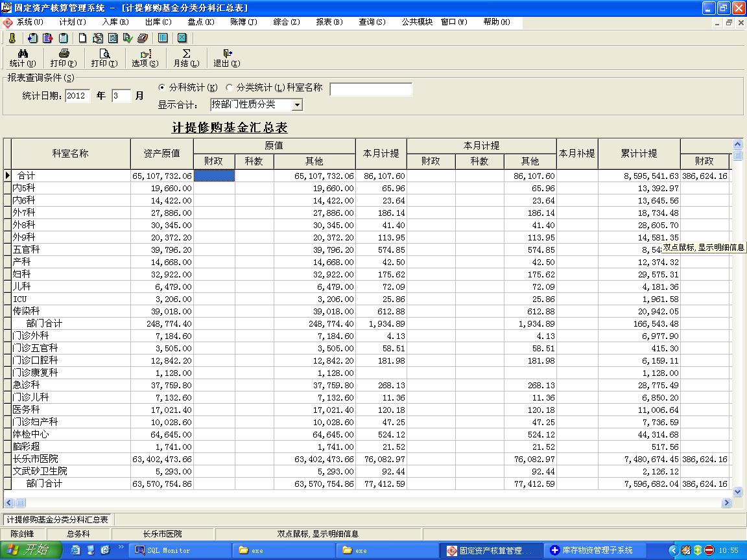Screen dimensions: 747x560
Task: Open print preview with 打印(T) button
Action: (104, 58)
